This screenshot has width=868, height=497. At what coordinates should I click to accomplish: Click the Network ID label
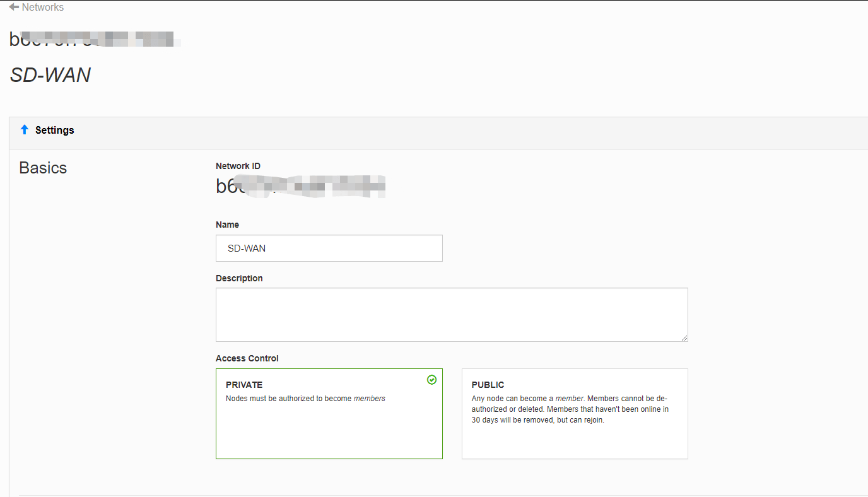238,166
